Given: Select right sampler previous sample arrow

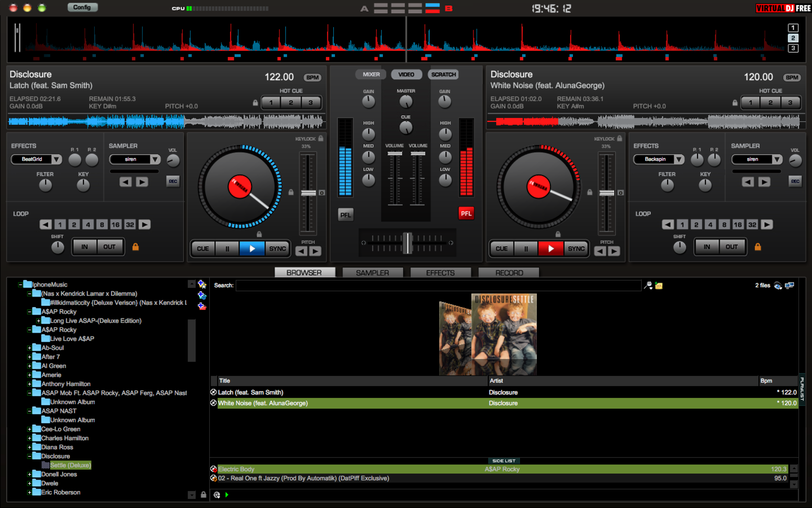Looking at the screenshot, I should 748,182.
